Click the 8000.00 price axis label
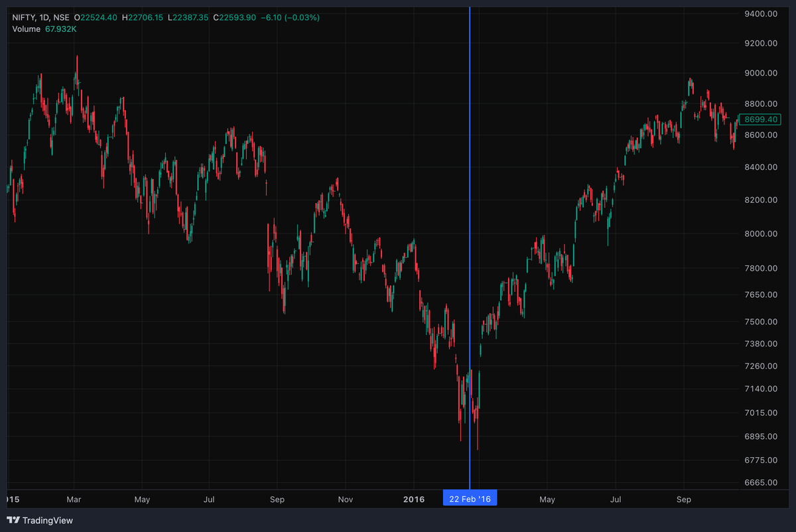Screen dimensions: 796x532 (761, 234)
